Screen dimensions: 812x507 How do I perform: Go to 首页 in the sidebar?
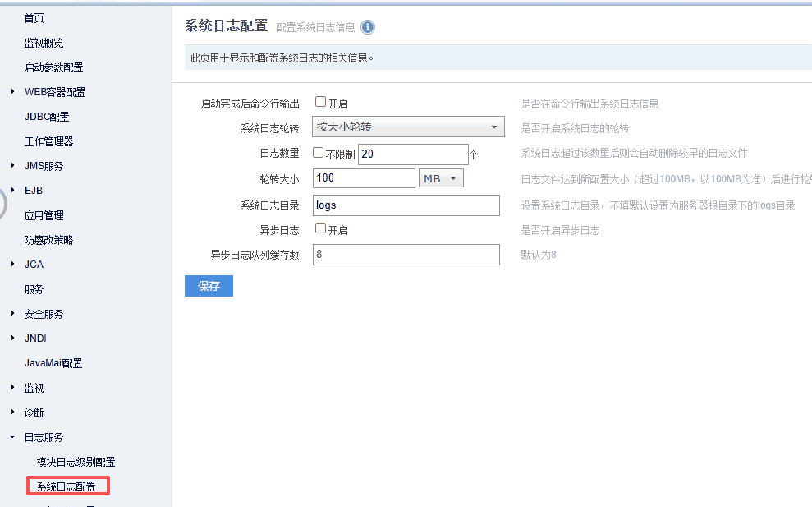(x=34, y=18)
